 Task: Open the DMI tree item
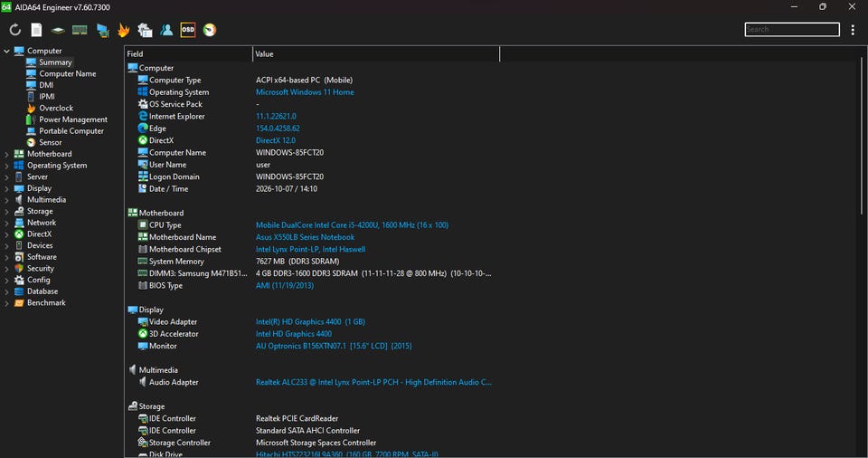click(46, 85)
